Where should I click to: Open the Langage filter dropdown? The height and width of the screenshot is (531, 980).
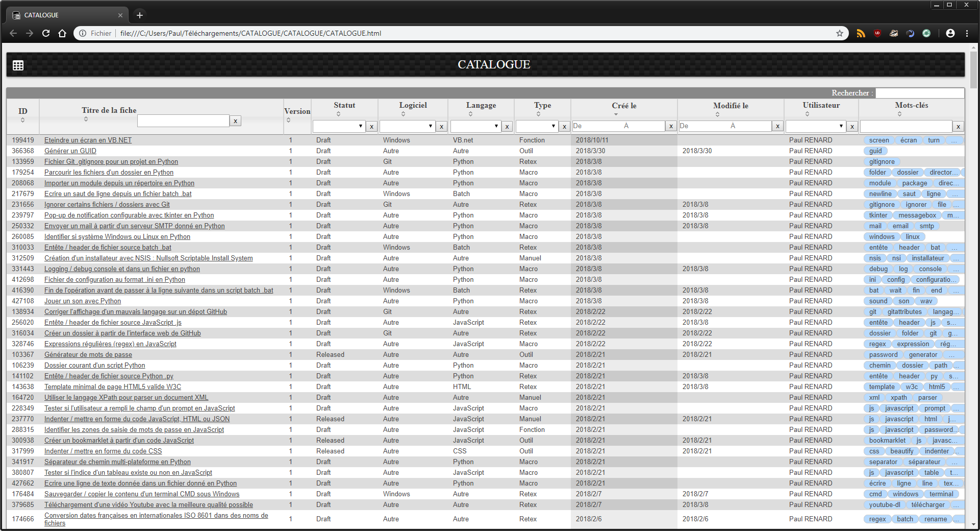(x=475, y=126)
